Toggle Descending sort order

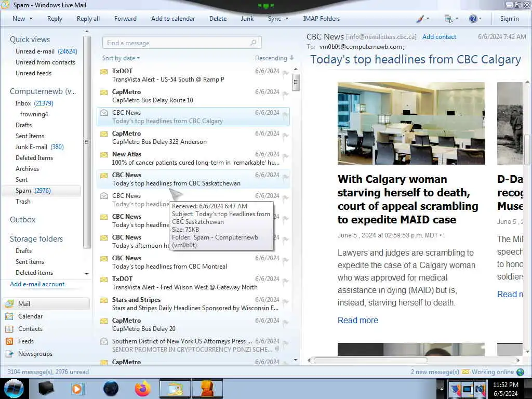(x=274, y=58)
